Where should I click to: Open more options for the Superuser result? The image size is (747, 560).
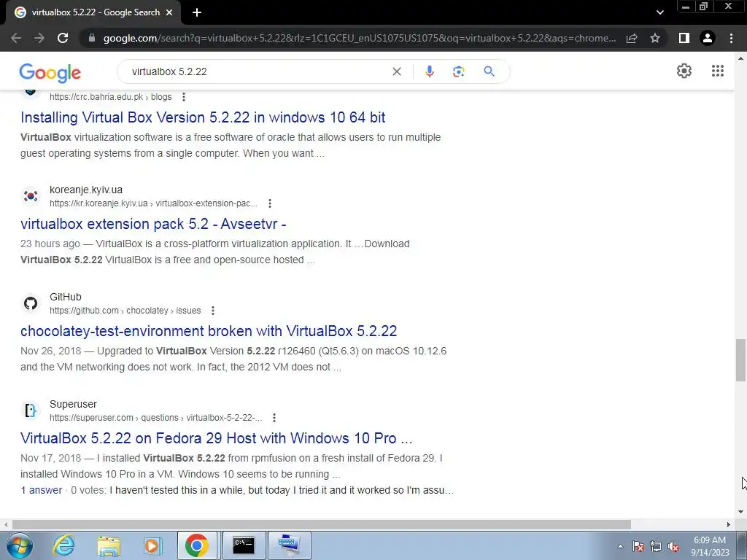[x=274, y=418]
